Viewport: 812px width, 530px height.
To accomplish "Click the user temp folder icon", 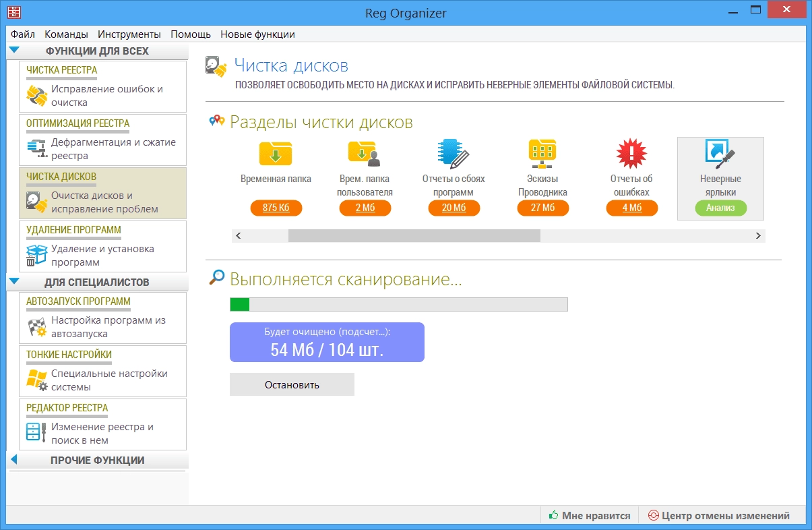I will click(x=365, y=154).
